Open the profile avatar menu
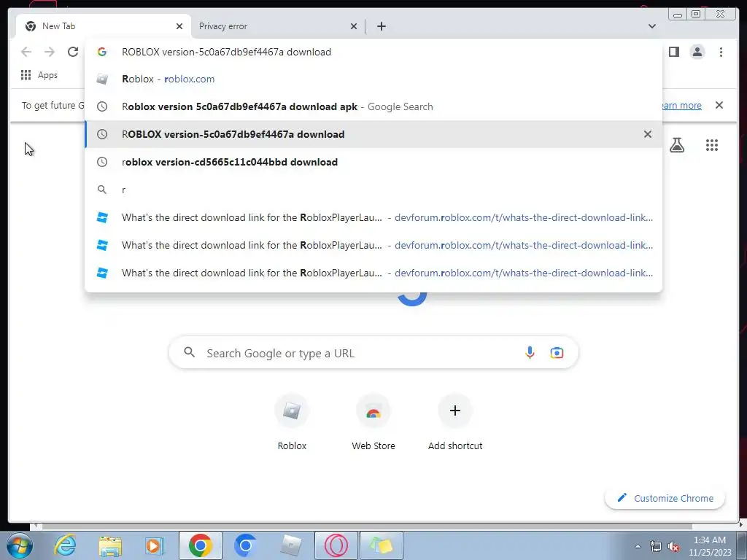The image size is (747, 560). (697, 52)
